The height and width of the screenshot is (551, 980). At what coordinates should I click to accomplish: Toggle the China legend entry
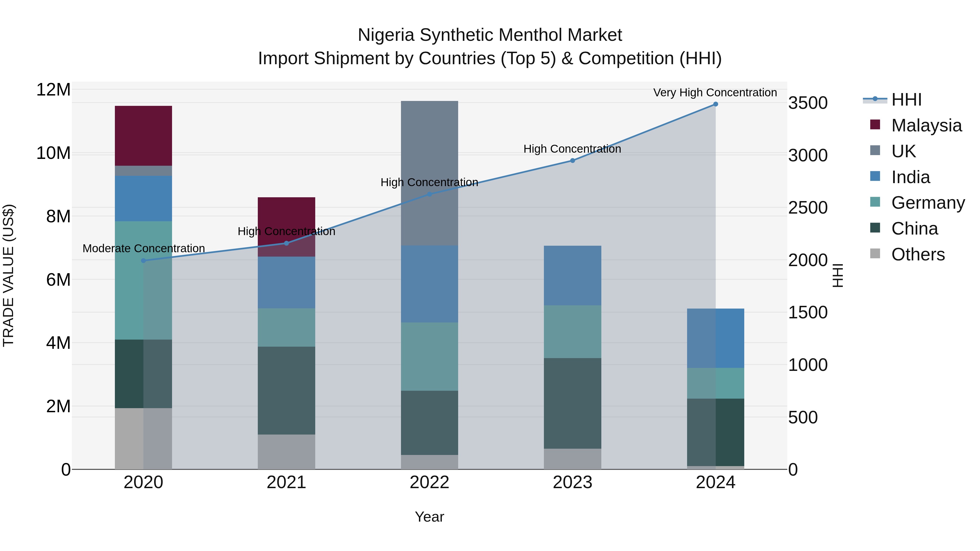904,229
